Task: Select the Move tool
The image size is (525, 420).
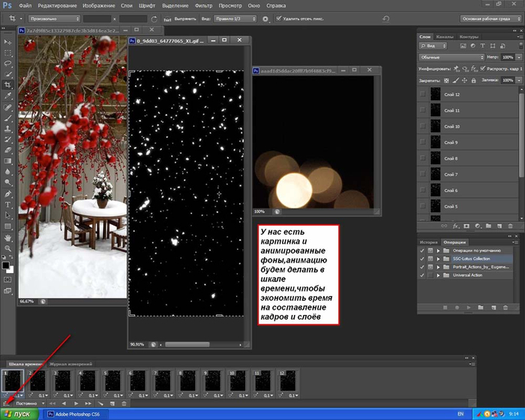Action: (7, 42)
